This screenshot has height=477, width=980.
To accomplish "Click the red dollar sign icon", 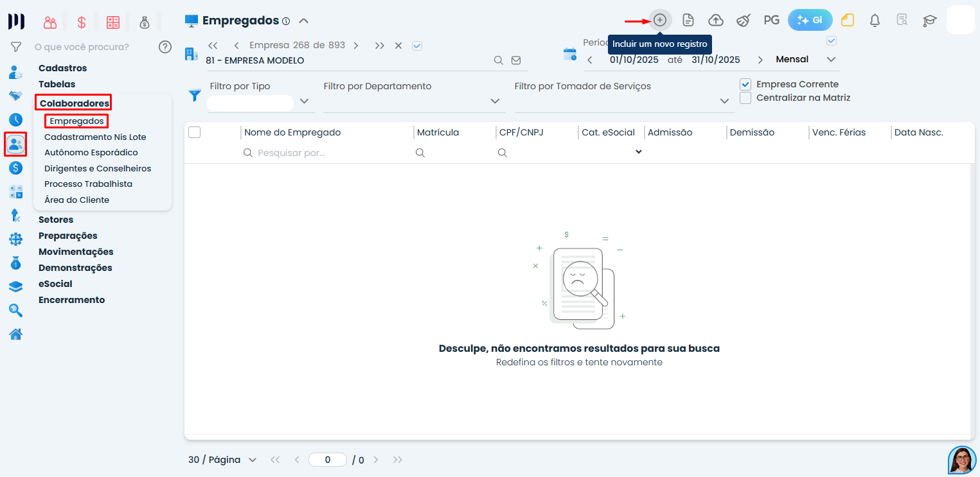I will pos(82,22).
